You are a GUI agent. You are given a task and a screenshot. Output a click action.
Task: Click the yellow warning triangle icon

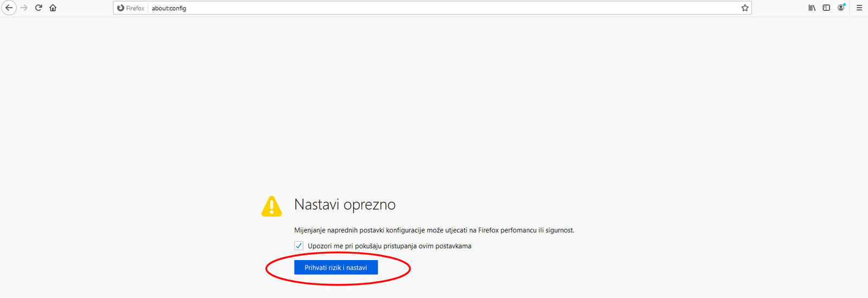pyautogui.click(x=272, y=206)
